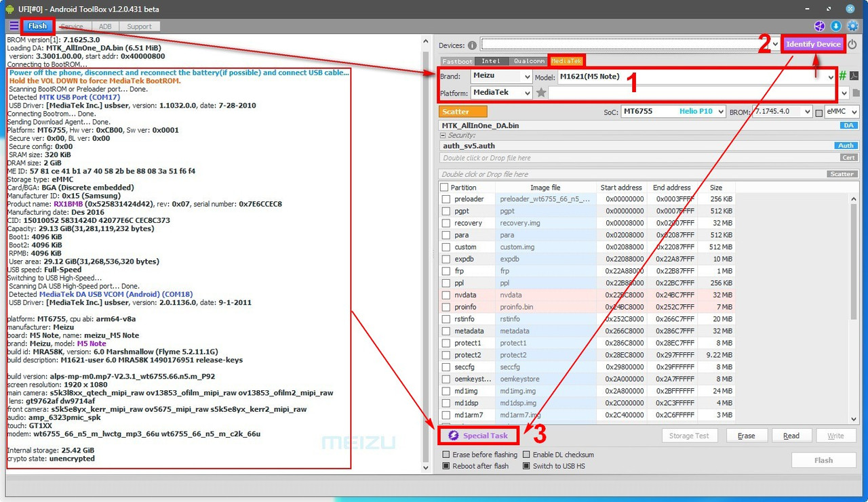Open the Devices dropdown
Image resolution: width=868 pixels, height=502 pixels.
pyautogui.click(x=775, y=45)
